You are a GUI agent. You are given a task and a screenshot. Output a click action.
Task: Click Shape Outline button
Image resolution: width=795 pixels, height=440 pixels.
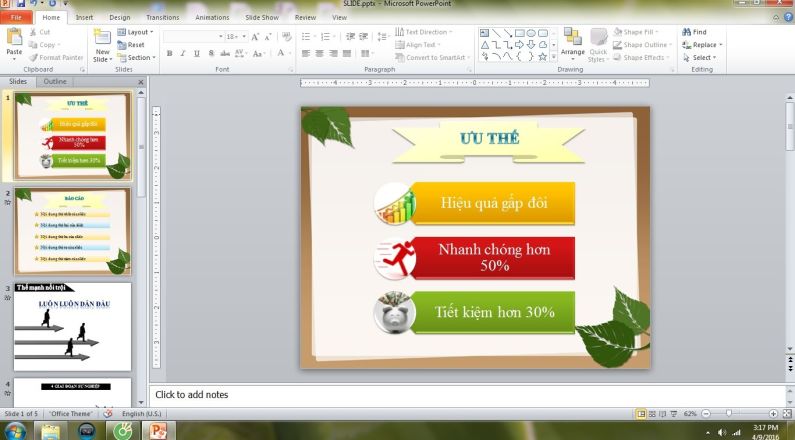pos(640,45)
